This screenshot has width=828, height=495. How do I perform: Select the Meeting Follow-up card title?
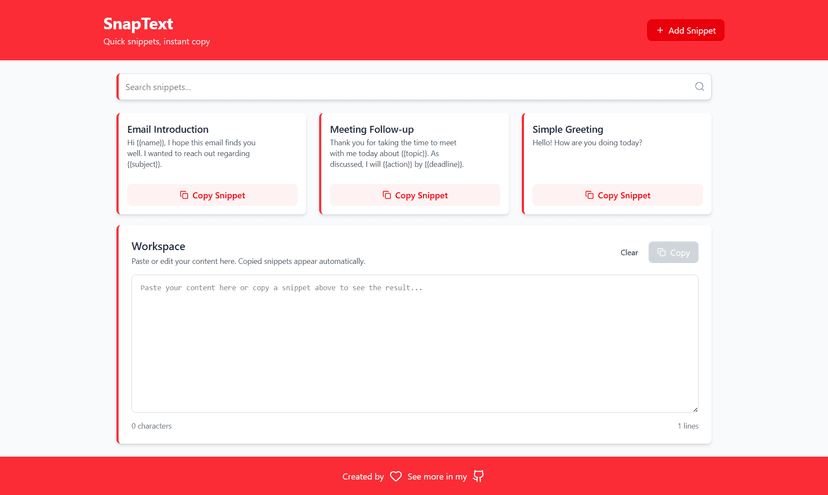pos(372,129)
